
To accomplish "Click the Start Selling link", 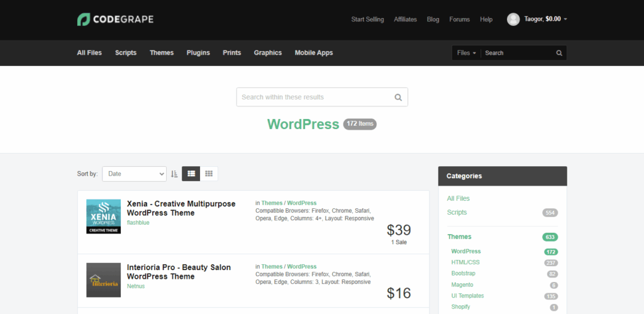I will tap(367, 20).
